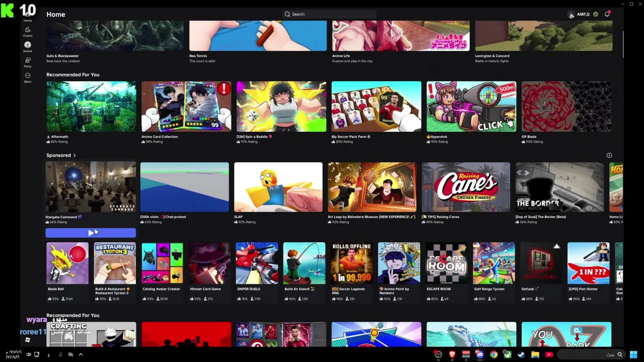Click the page vertical scrollbar
The width and height of the screenshot is (644, 362).
tap(623, 45)
